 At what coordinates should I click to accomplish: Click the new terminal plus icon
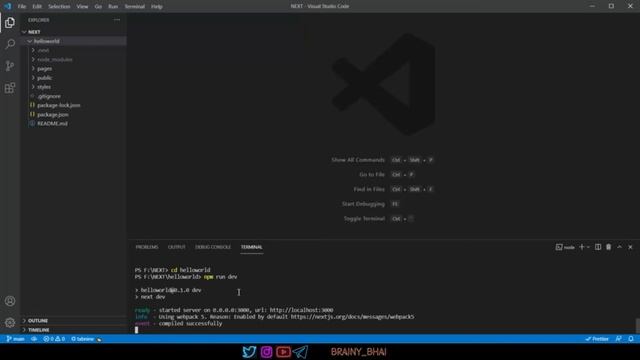(581, 247)
